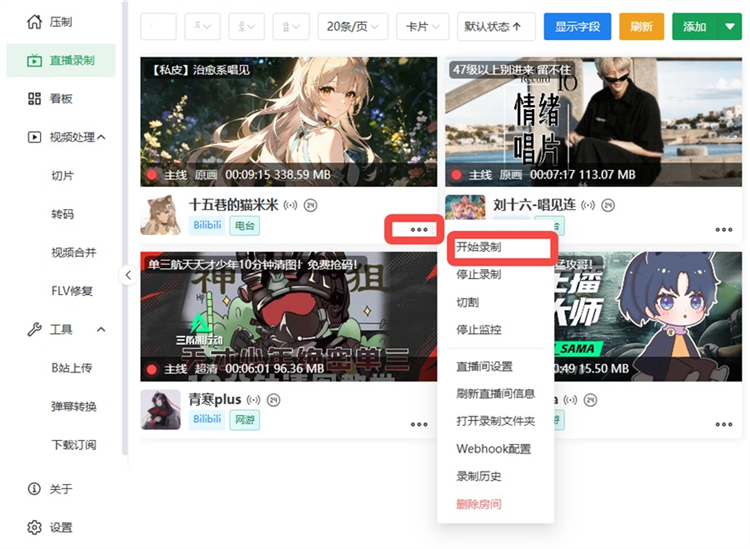
Task: Open 切片 page
Action: coord(63,176)
